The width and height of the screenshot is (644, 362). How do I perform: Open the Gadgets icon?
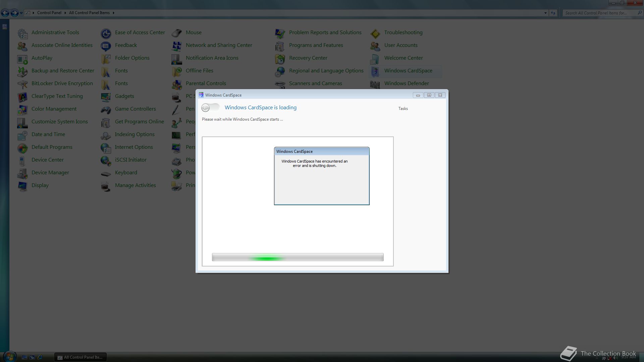106,97
